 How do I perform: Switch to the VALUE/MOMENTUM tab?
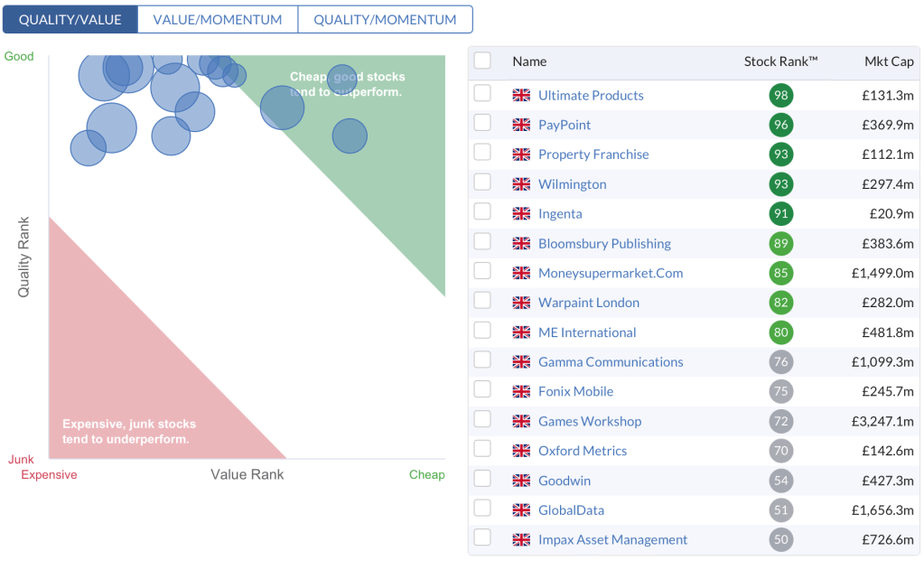(x=218, y=19)
